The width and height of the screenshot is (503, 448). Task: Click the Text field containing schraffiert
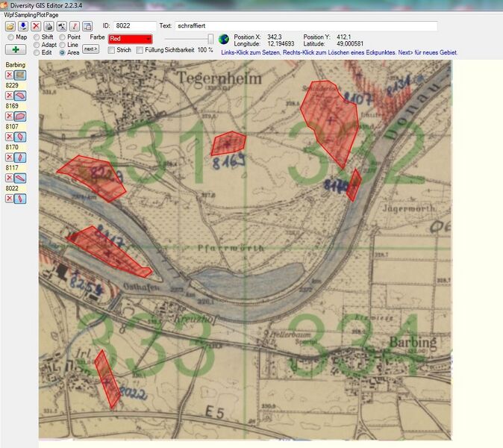[x=306, y=25]
